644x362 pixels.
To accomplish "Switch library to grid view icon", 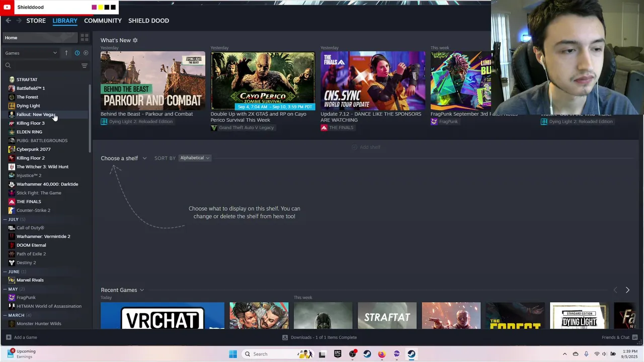I will coord(85,38).
